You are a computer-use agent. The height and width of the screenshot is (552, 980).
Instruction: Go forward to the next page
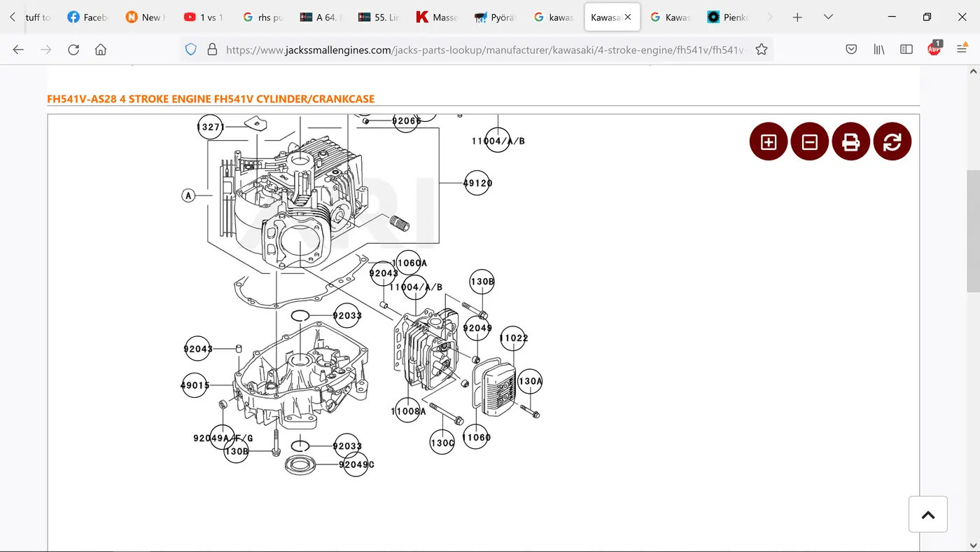pyautogui.click(x=46, y=49)
